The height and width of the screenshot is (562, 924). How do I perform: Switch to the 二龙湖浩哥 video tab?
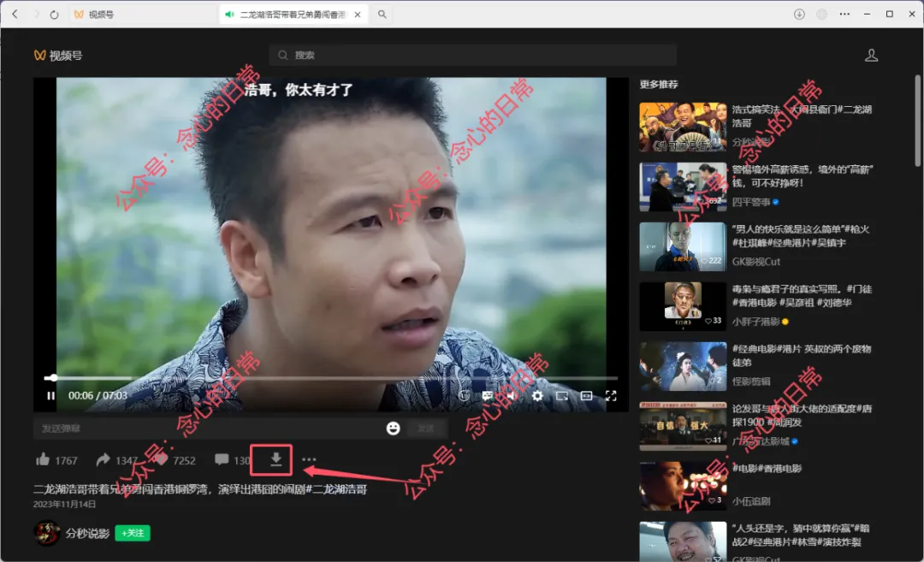pos(282,14)
